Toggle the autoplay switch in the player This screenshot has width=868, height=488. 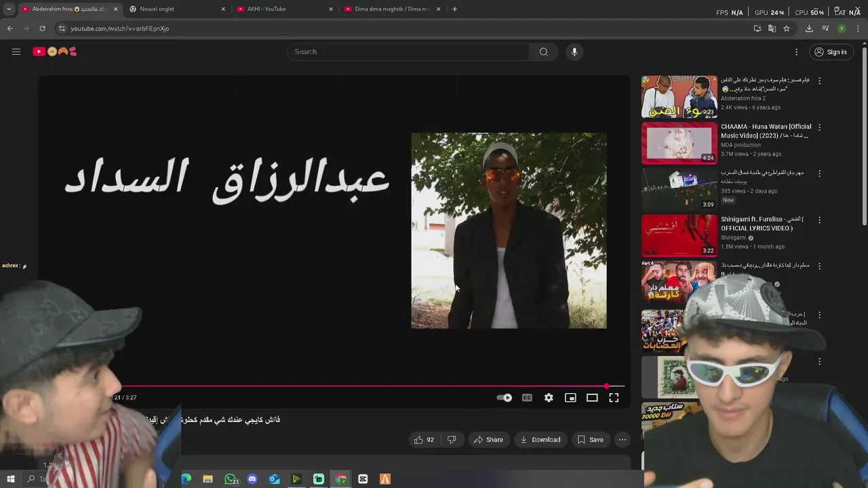[x=505, y=398]
